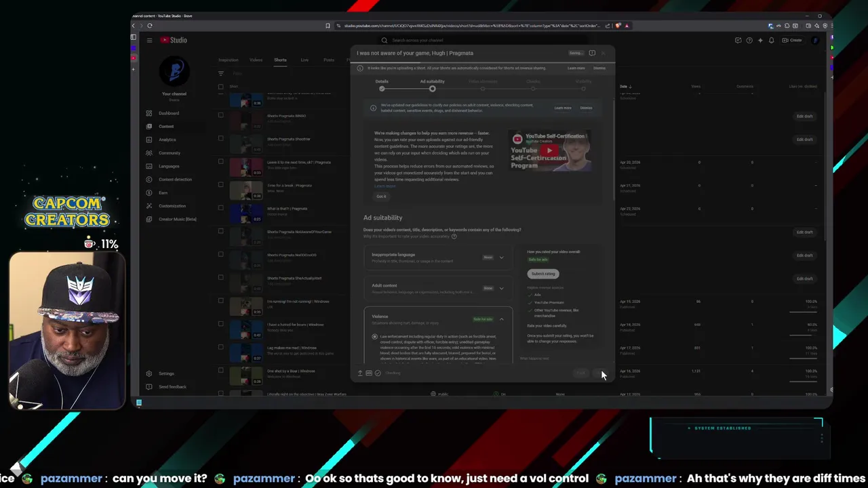Click the upload status icon in dialog footer
868x488 pixels.
(360, 373)
